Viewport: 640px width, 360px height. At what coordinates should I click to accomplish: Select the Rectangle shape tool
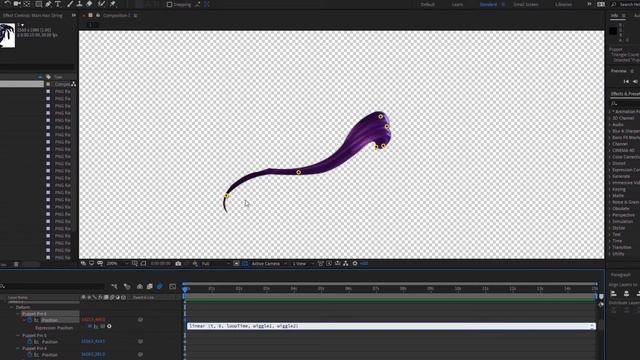[38, 4]
